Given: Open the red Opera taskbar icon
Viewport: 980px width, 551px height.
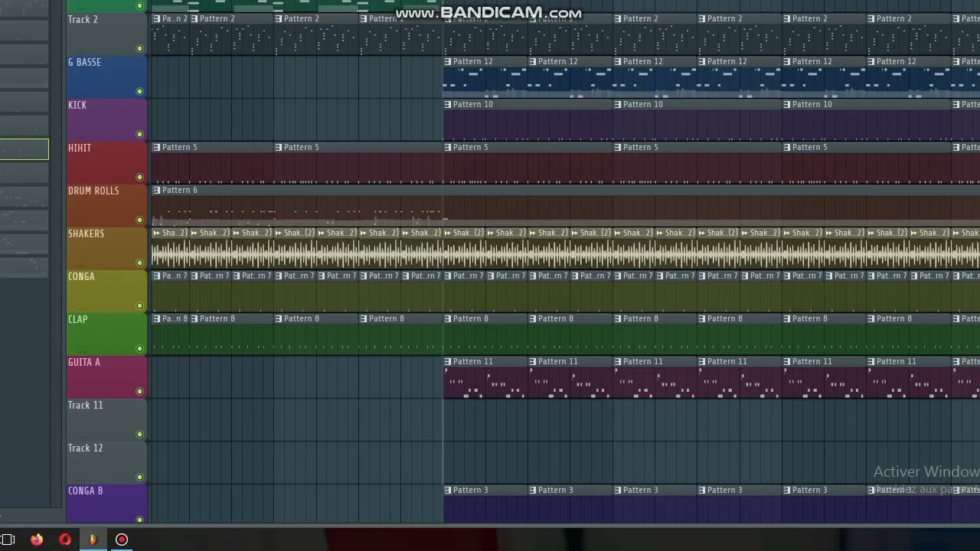Looking at the screenshot, I should coord(65,540).
